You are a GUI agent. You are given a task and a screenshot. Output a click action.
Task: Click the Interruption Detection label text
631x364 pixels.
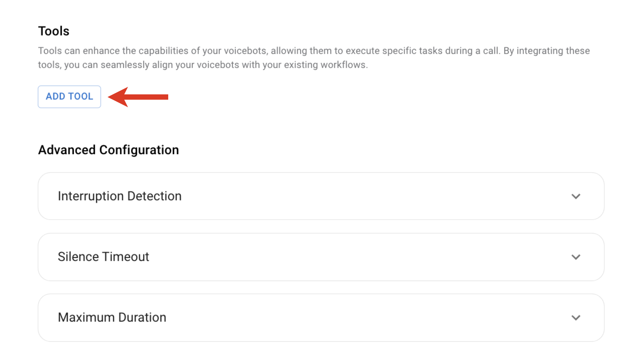point(120,196)
